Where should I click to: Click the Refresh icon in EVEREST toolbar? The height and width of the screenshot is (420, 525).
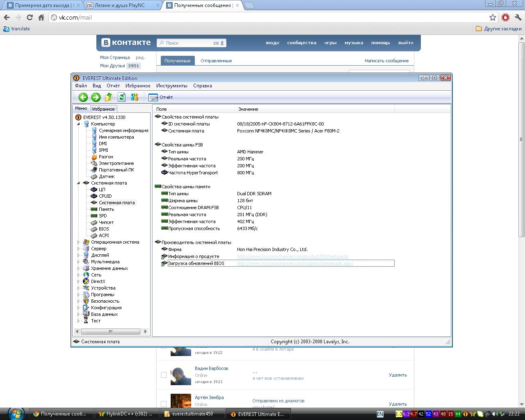[x=121, y=97]
